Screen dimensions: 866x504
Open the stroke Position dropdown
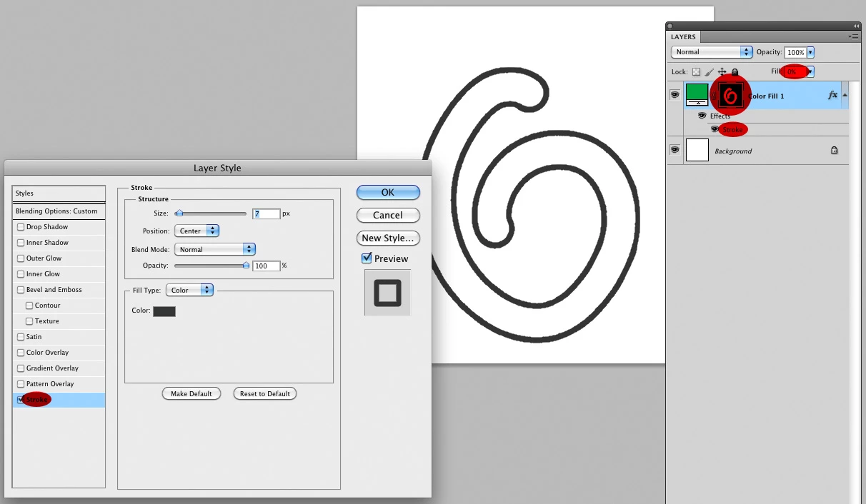coord(196,231)
